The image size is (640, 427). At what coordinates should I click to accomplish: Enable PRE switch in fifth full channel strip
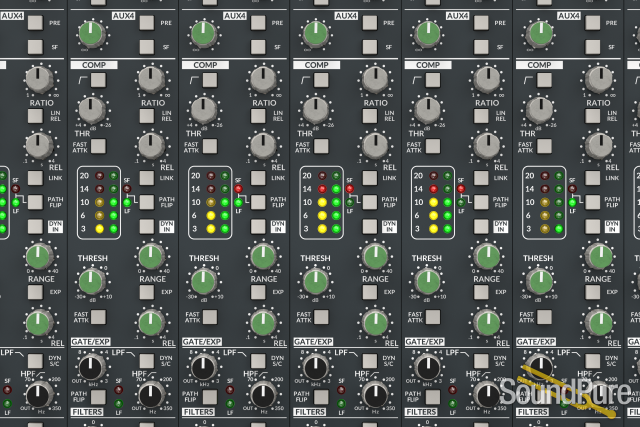pyautogui.click(x=592, y=23)
